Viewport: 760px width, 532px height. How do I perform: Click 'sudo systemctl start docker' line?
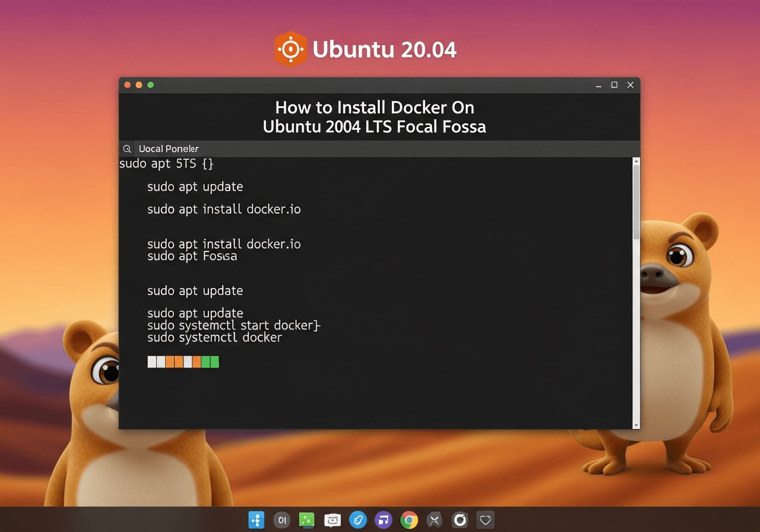tap(233, 325)
